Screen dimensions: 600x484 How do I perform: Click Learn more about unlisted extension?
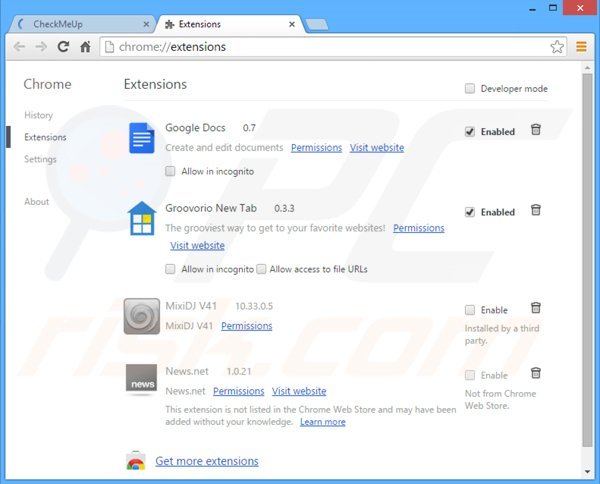[x=323, y=422]
